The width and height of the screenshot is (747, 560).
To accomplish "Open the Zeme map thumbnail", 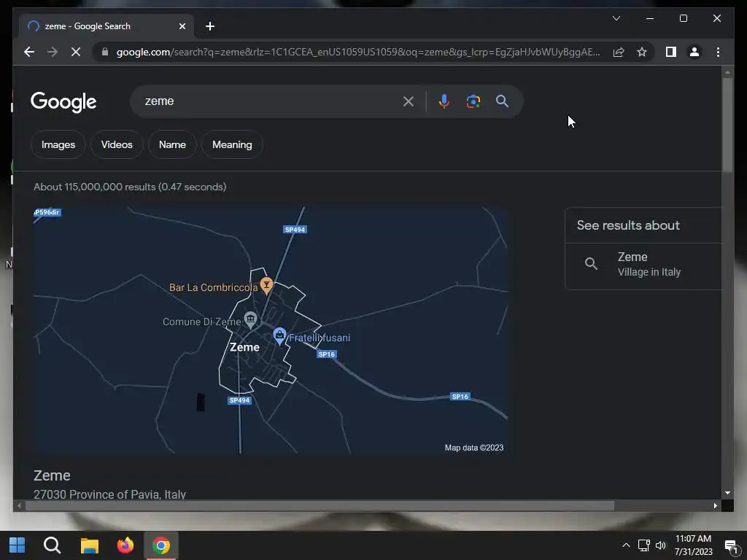I will pyautogui.click(x=271, y=330).
